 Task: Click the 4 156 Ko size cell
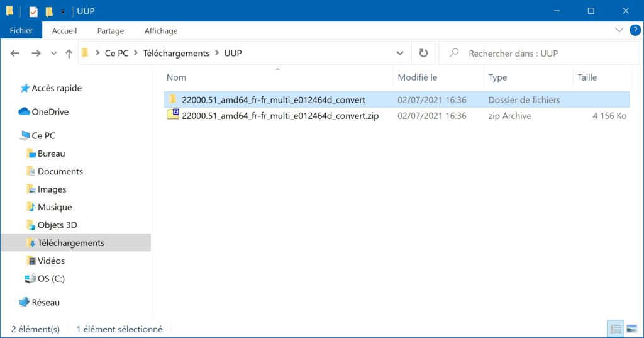[609, 116]
